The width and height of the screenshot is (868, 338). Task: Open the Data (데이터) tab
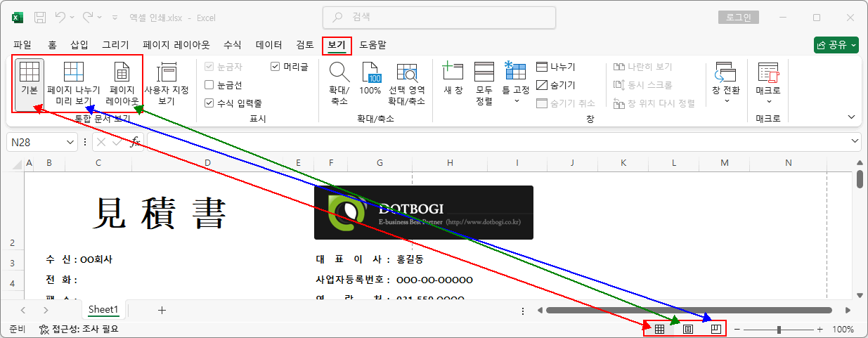click(269, 45)
